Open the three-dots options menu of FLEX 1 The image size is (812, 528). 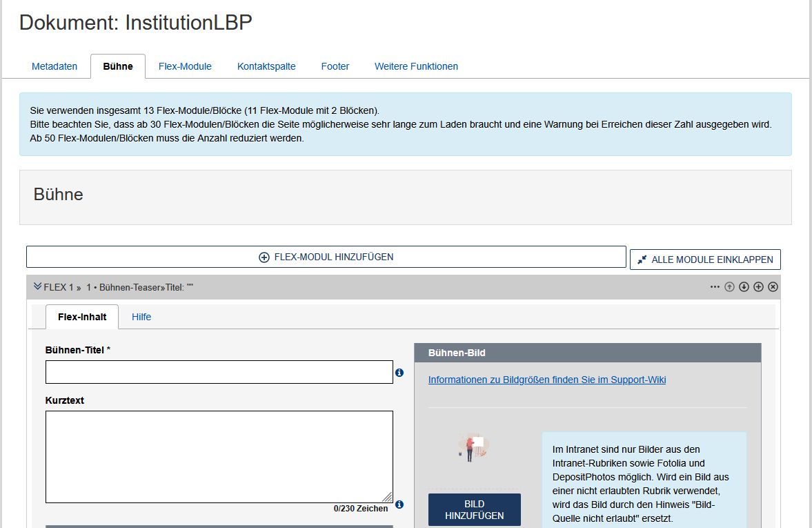[715, 287]
